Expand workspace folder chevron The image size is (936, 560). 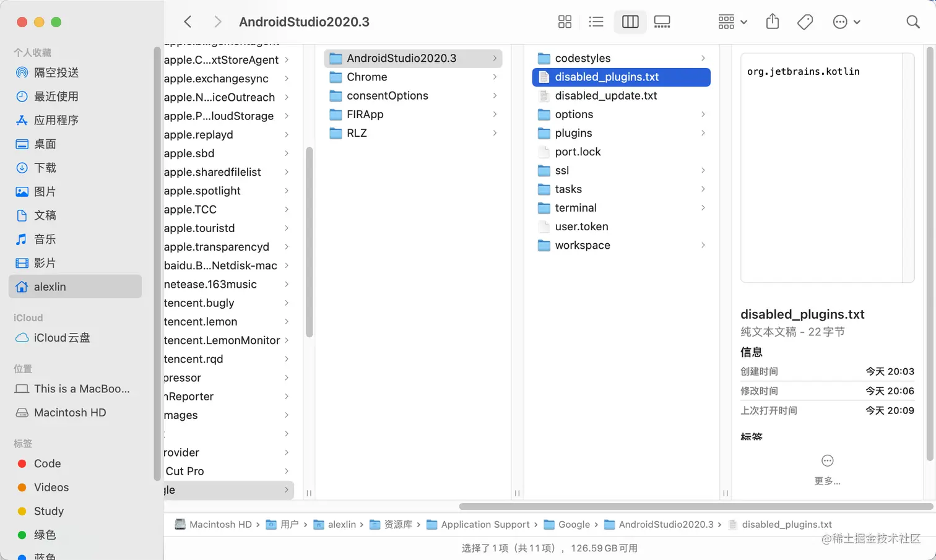point(703,245)
